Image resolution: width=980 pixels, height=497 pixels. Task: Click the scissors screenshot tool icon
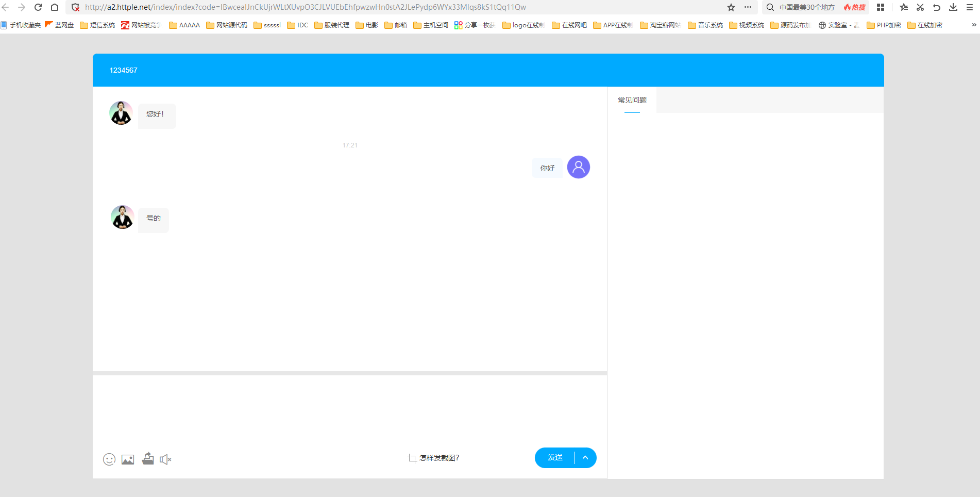[x=920, y=7]
